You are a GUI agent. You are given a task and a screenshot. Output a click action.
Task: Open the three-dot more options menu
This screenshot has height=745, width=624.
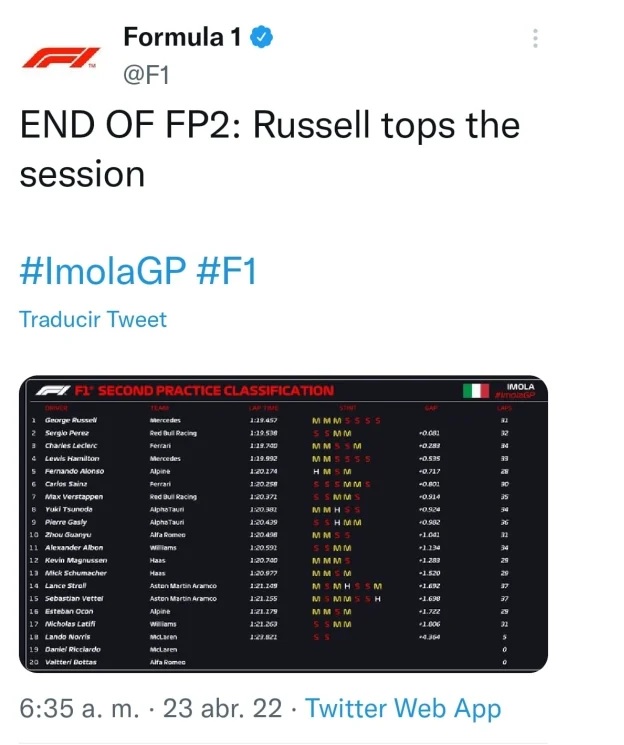point(537,39)
